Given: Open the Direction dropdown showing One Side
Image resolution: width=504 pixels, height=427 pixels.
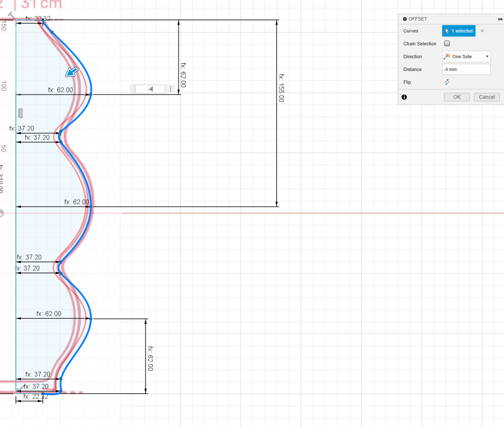Looking at the screenshot, I should [x=466, y=56].
